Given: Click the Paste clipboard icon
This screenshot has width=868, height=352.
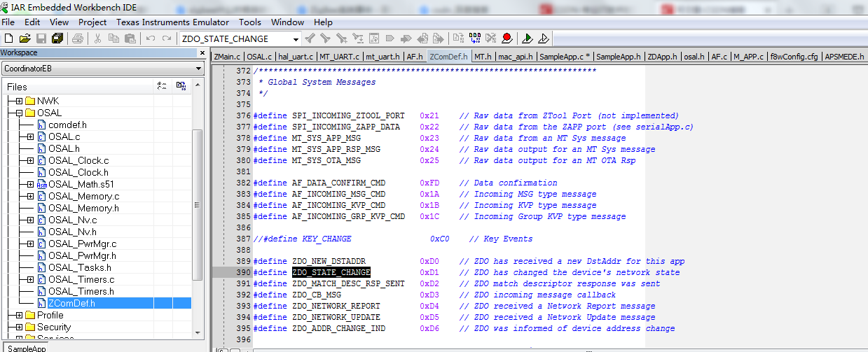Looking at the screenshot, I should (x=130, y=38).
